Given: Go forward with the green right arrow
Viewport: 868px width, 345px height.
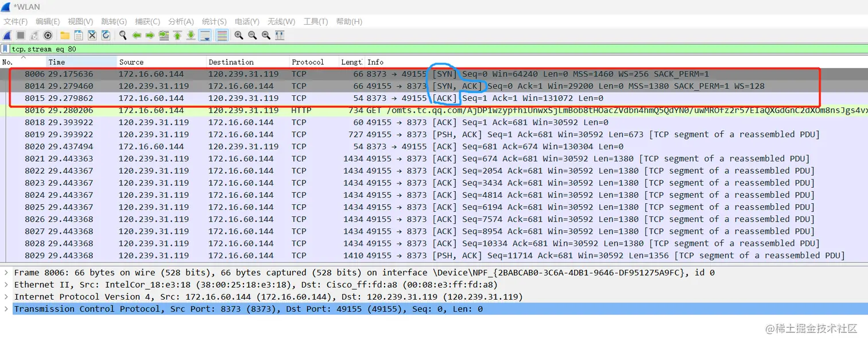Looking at the screenshot, I should [x=150, y=36].
